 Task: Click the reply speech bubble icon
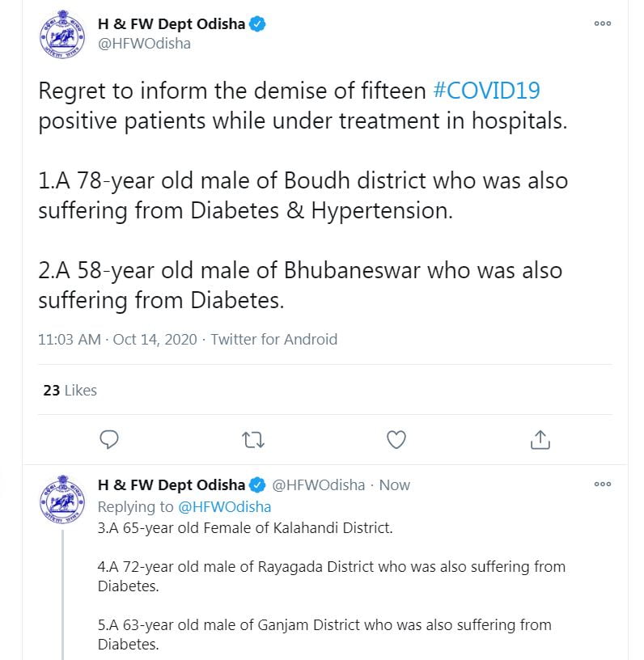[x=109, y=439]
